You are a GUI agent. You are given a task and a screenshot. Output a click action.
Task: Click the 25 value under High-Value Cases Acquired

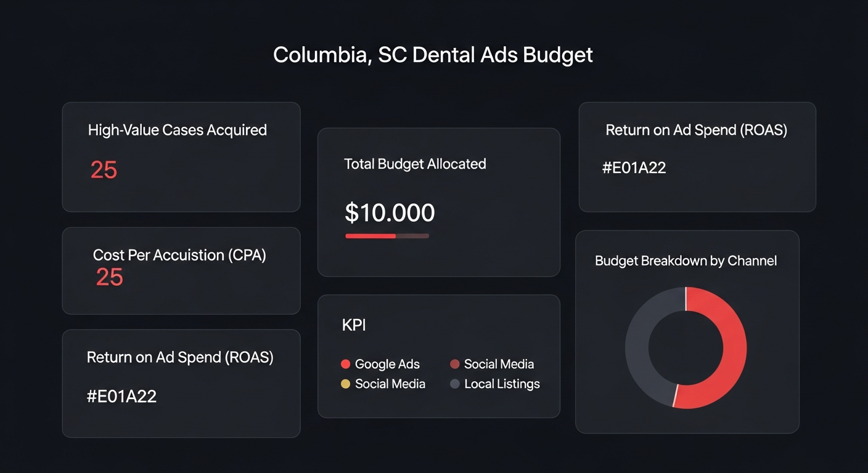click(104, 169)
